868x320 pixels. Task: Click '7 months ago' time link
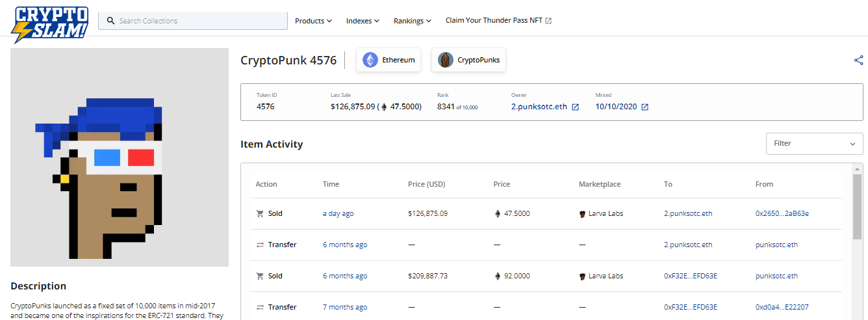[345, 307]
